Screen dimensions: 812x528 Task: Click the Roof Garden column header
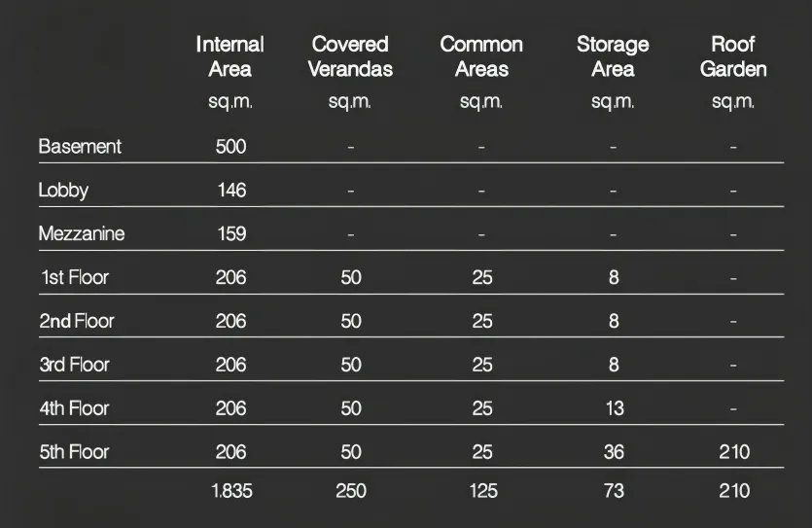733,56
